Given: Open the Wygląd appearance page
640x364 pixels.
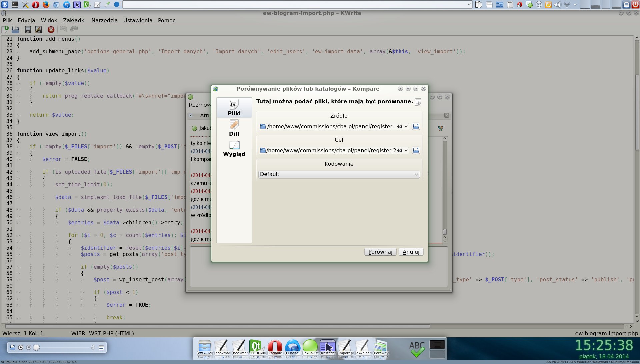Looking at the screenshot, I should [234, 149].
